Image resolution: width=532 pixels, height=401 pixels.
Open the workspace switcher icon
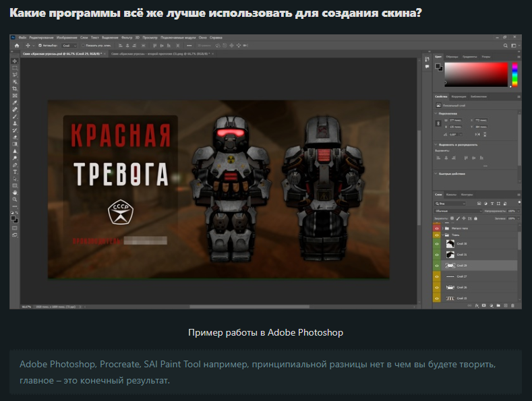(514, 45)
